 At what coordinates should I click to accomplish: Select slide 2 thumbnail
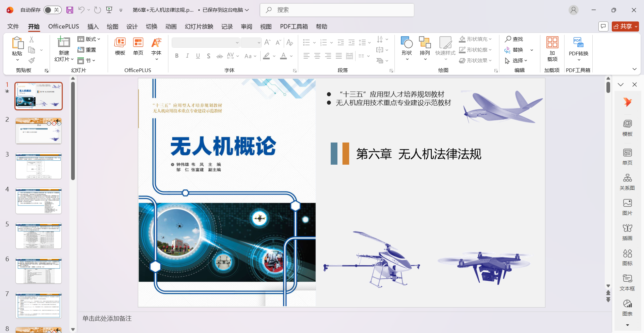(39, 131)
